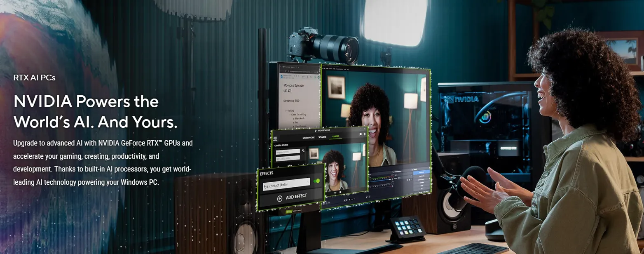Open the camera resolution dropdown
The image size is (644, 254).
(288, 159)
